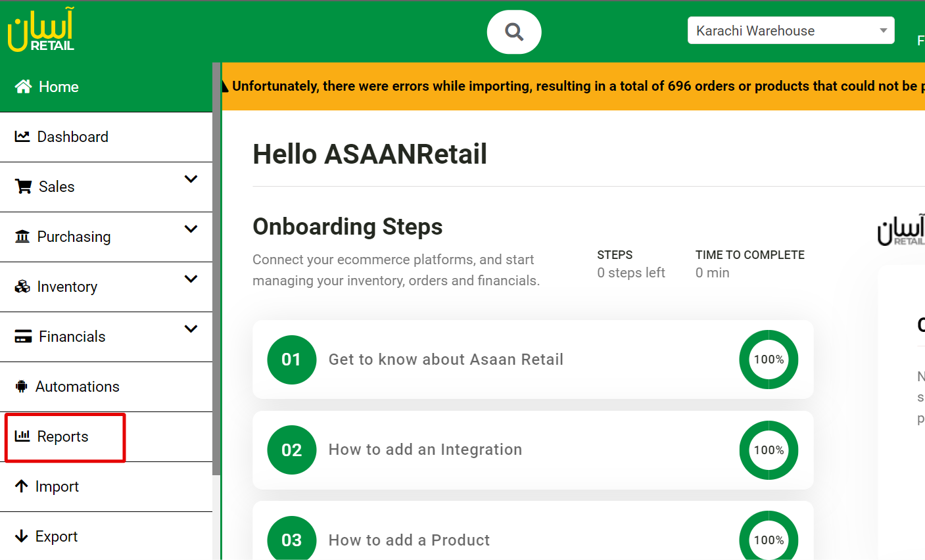This screenshot has width=925, height=560.
Task: Click the Dashboard chart icon
Action: [x=22, y=137]
